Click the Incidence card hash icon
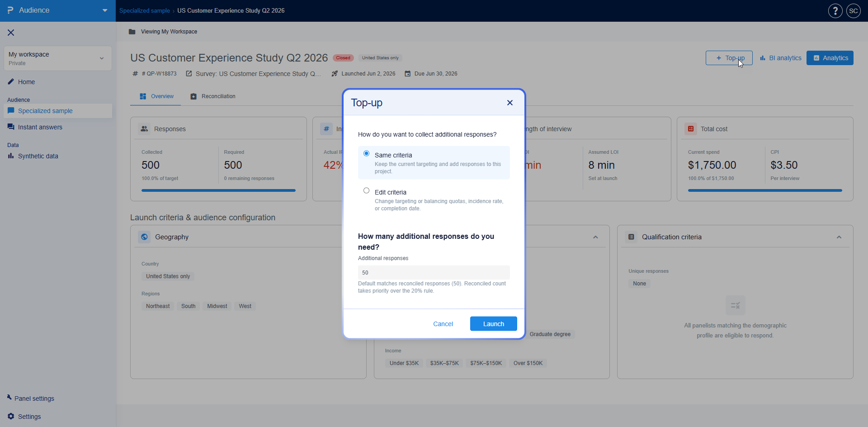The width and height of the screenshot is (868, 427). click(326, 129)
